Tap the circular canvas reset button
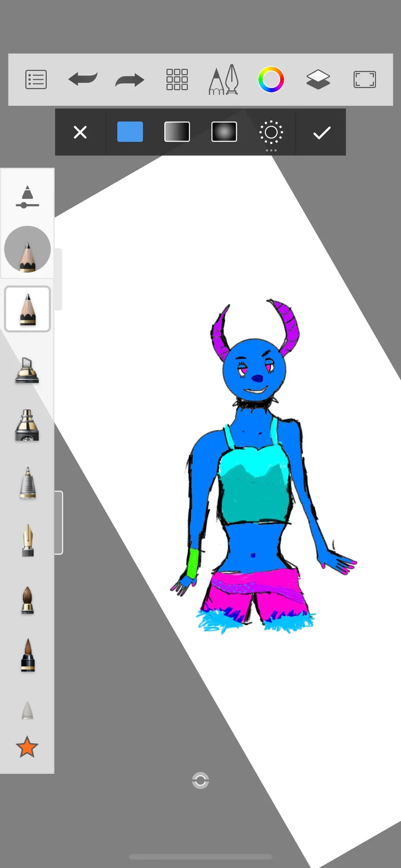 pos(200,780)
